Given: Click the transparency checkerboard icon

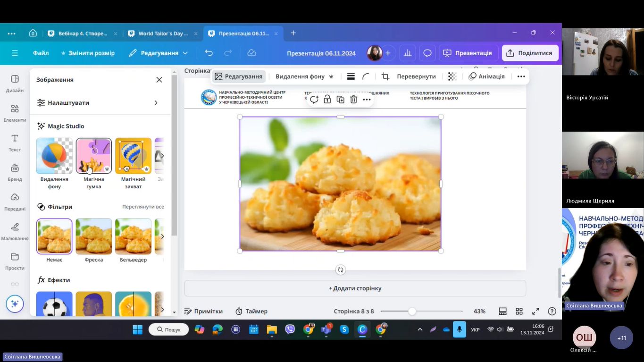Looking at the screenshot, I should coord(452,76).
